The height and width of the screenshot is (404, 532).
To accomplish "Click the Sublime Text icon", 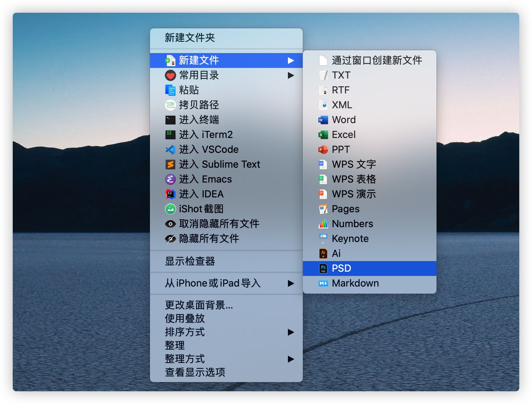I will point(170,164).
